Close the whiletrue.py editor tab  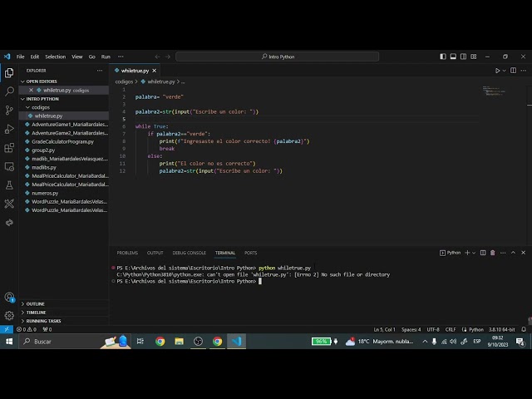click(x=154, y=71)
